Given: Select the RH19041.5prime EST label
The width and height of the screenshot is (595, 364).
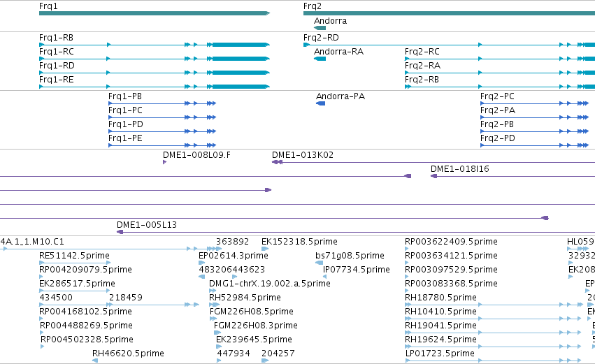Looking at the screenshot, I should [441, 326].
